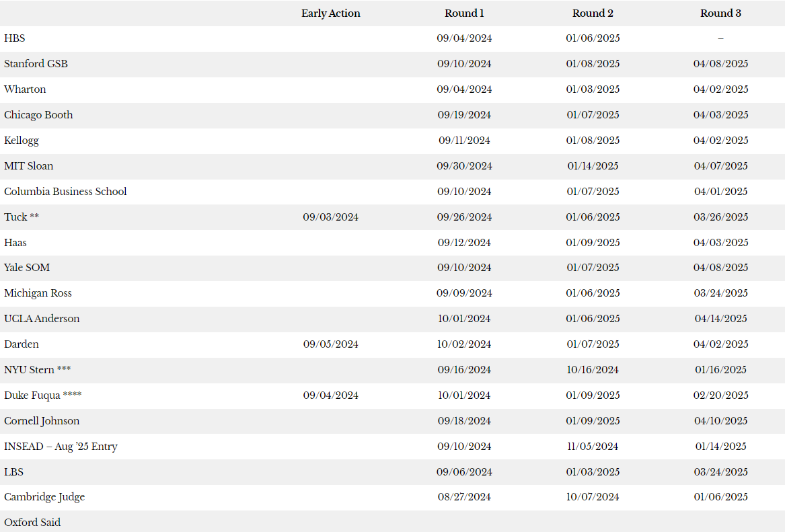Click the MIT Sloan row label
785x532 pixels.
(28, 166)
